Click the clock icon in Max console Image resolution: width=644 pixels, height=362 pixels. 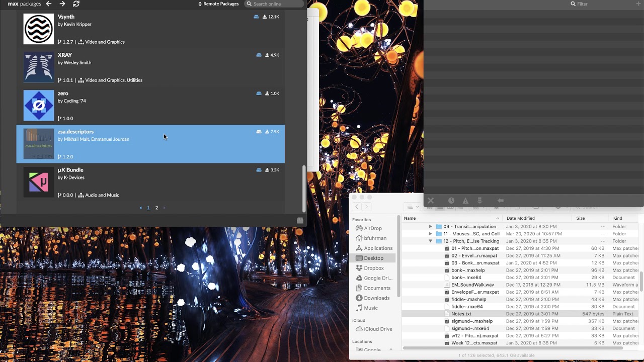point(451,201)
